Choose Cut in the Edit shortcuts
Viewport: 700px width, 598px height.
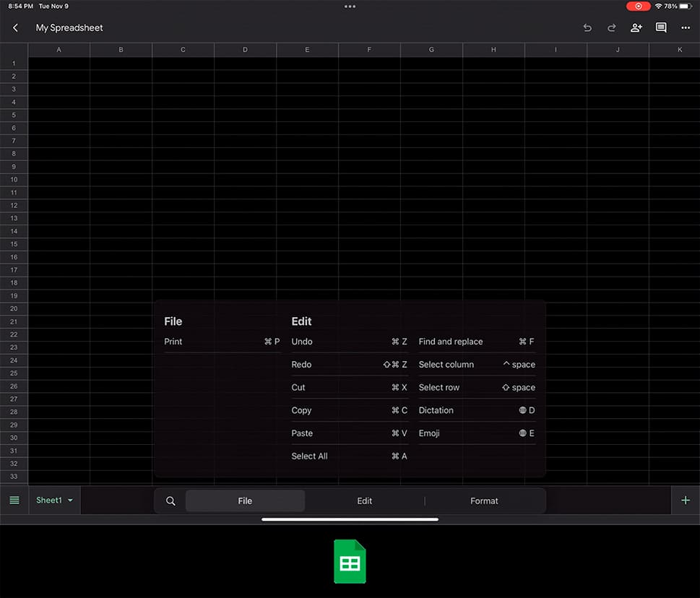coord(349,387)
